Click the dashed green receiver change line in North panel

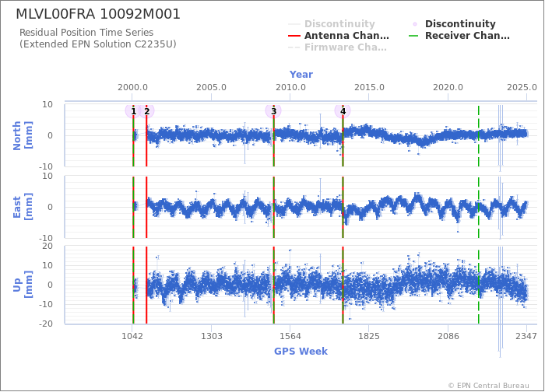[x=479, y=136]
